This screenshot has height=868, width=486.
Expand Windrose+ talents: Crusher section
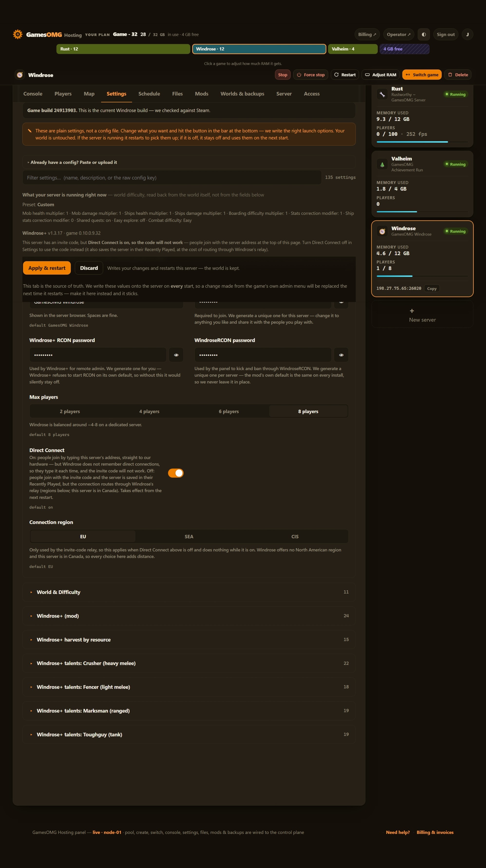189,663
